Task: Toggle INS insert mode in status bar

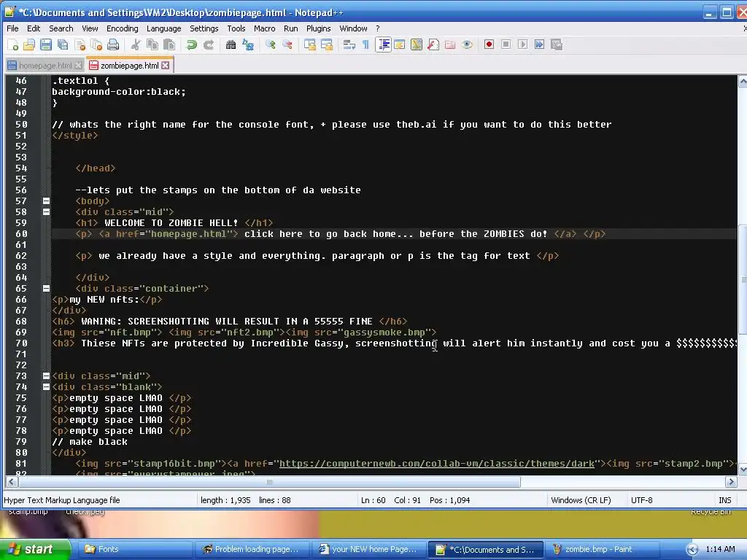Action: 724,500
